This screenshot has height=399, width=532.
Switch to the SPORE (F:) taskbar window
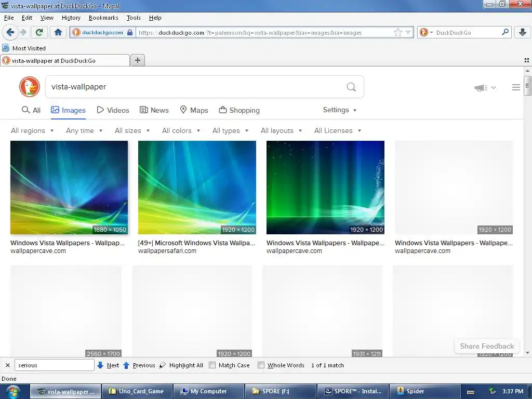280,391
